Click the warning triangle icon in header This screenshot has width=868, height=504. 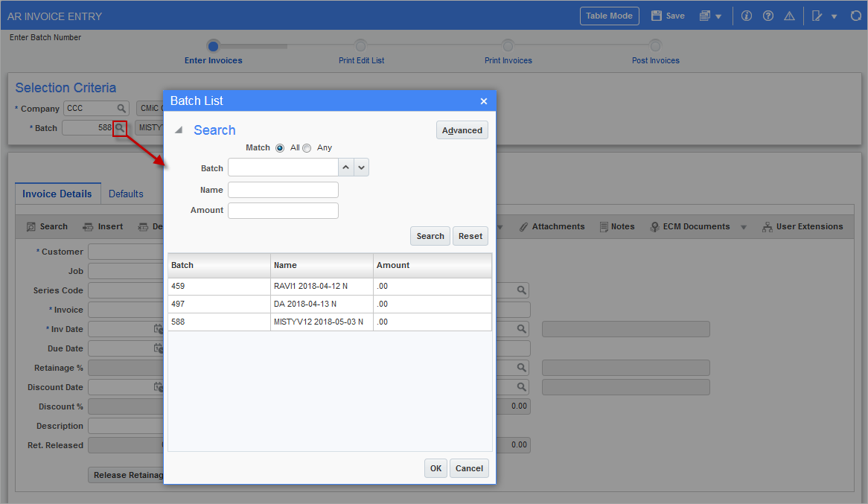click(x=789, y=16)
